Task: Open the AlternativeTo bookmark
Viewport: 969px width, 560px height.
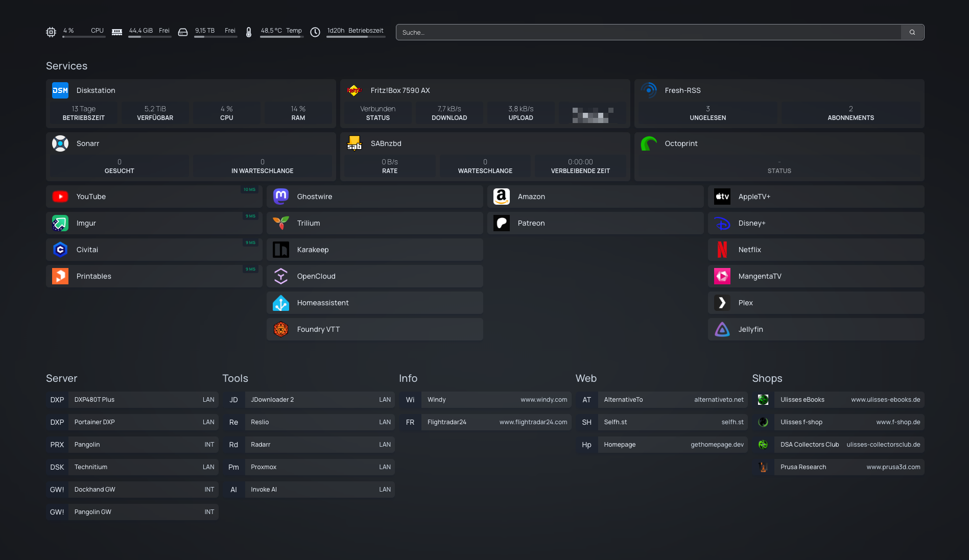Action: 661,400
